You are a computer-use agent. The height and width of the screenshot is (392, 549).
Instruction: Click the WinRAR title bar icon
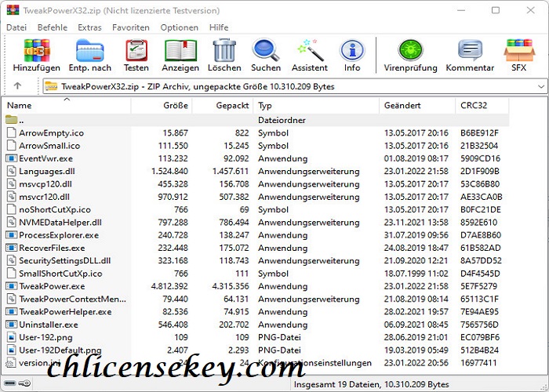[13, 10]
